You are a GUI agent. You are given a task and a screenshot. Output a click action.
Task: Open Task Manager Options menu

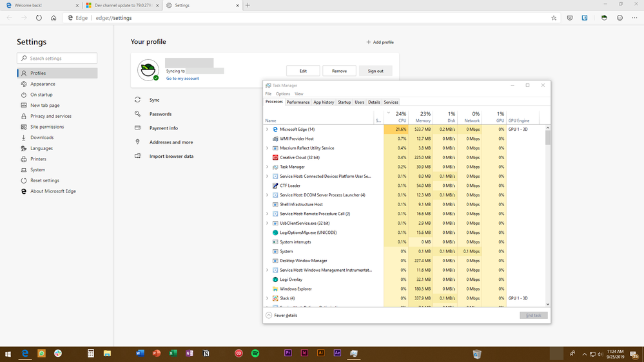pos(283,94)
